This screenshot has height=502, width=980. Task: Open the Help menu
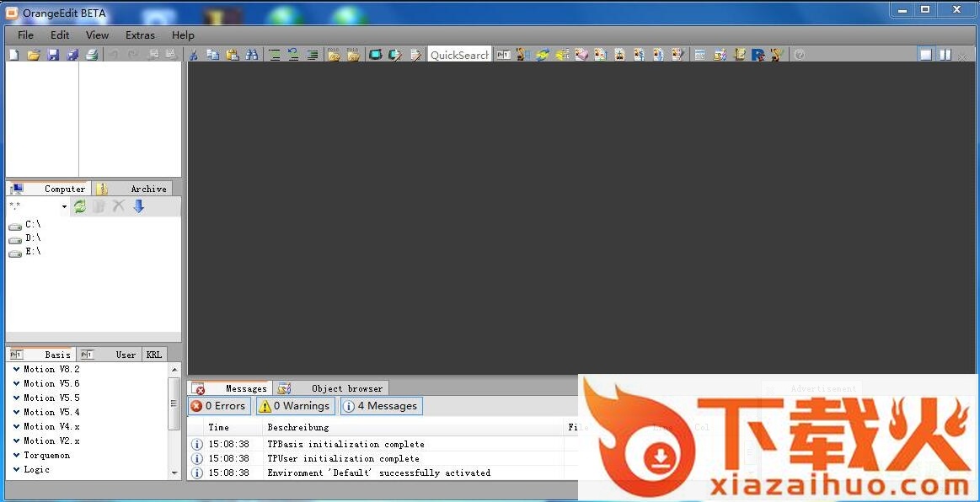(x=183, y=35)
